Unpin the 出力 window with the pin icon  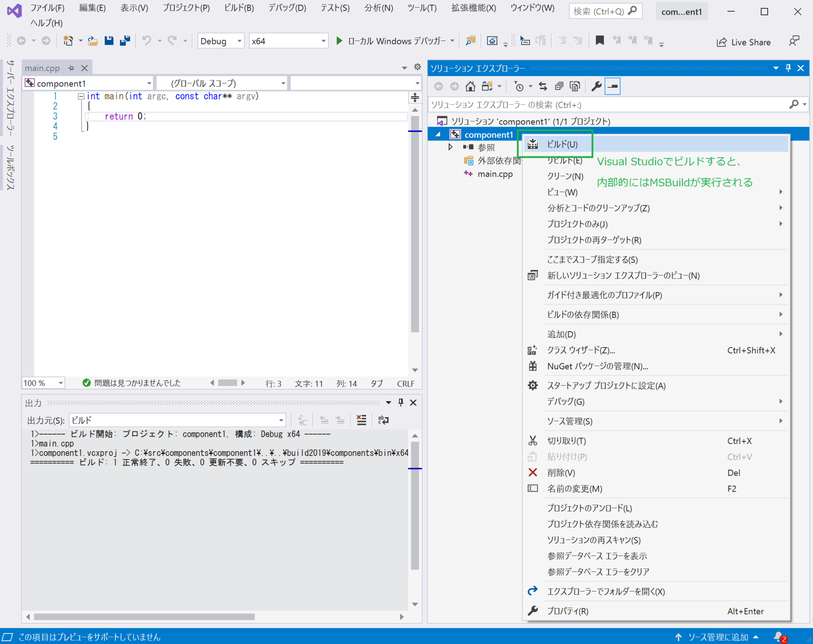coord(401,402)
